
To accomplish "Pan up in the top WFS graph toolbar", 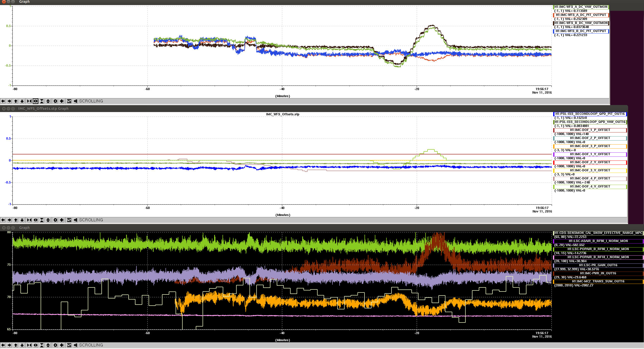I will (x=16, y=101).
